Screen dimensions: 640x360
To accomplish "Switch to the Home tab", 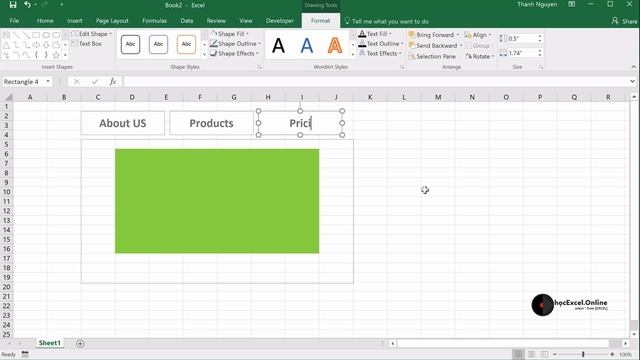I will 45,21.
